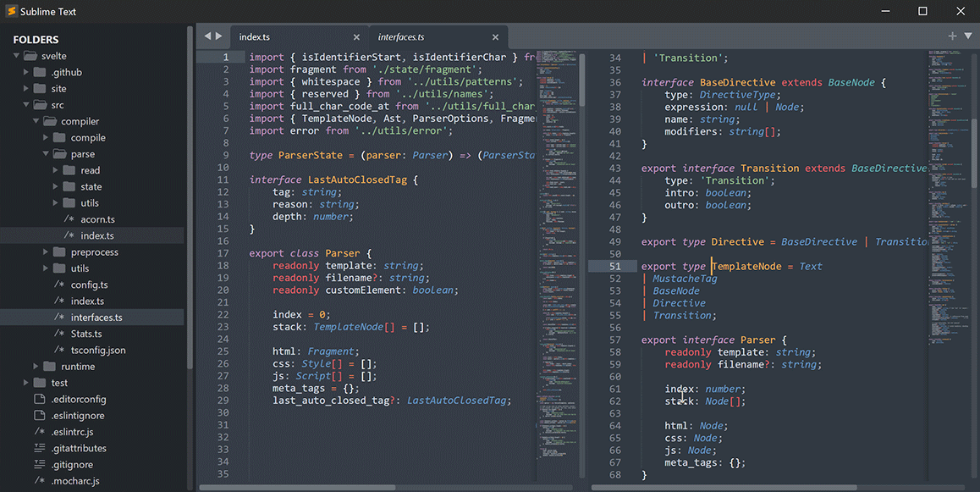Click the right pane horizontal scrollbar

pyautogui.click(x=724, y=487)
